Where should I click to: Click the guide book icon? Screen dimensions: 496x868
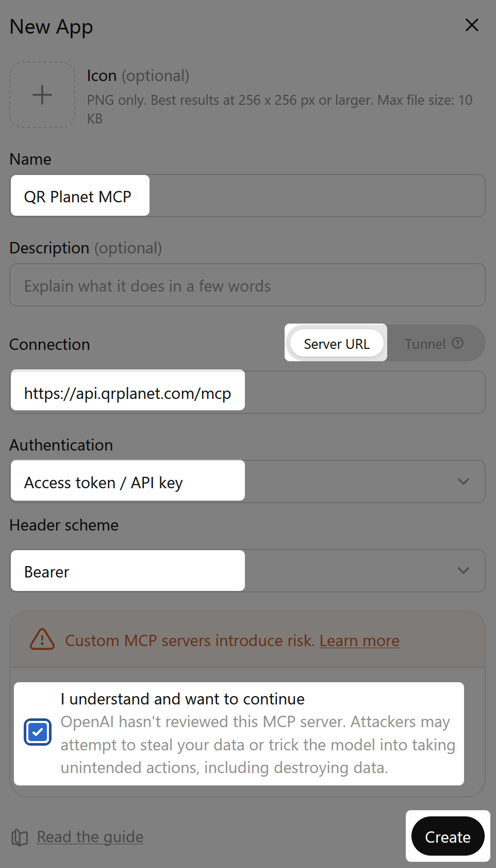coord(20,837)
